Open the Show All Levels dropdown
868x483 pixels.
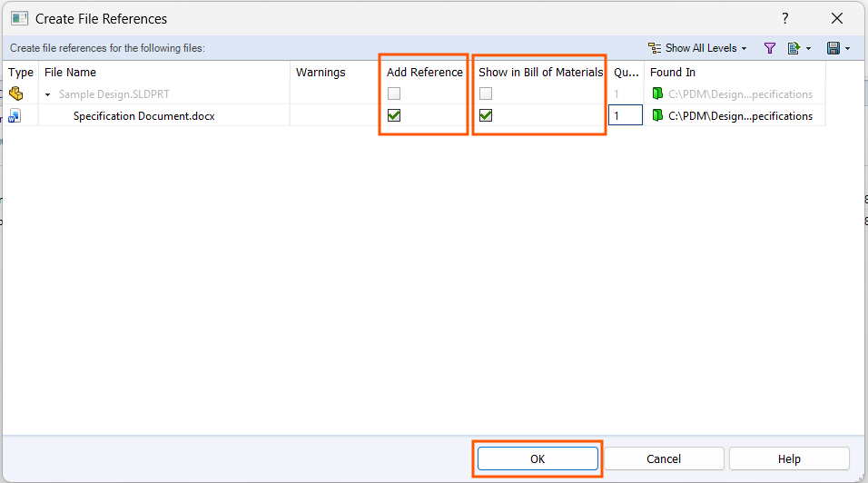tap(698, 48)
